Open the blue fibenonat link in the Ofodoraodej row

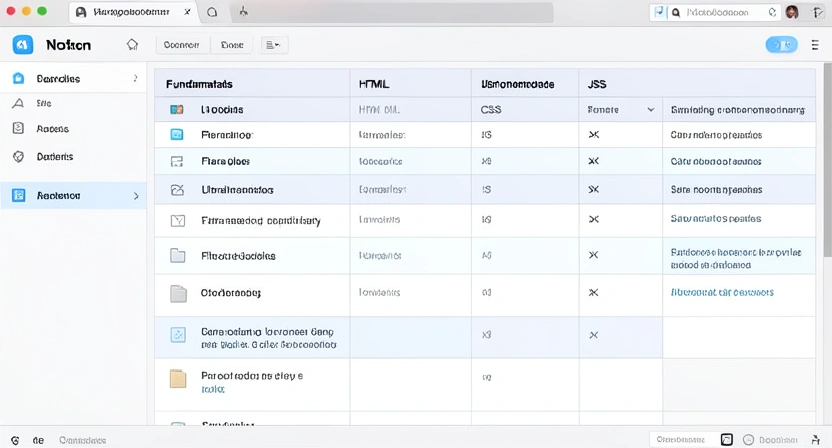click(x=722, y=292)
